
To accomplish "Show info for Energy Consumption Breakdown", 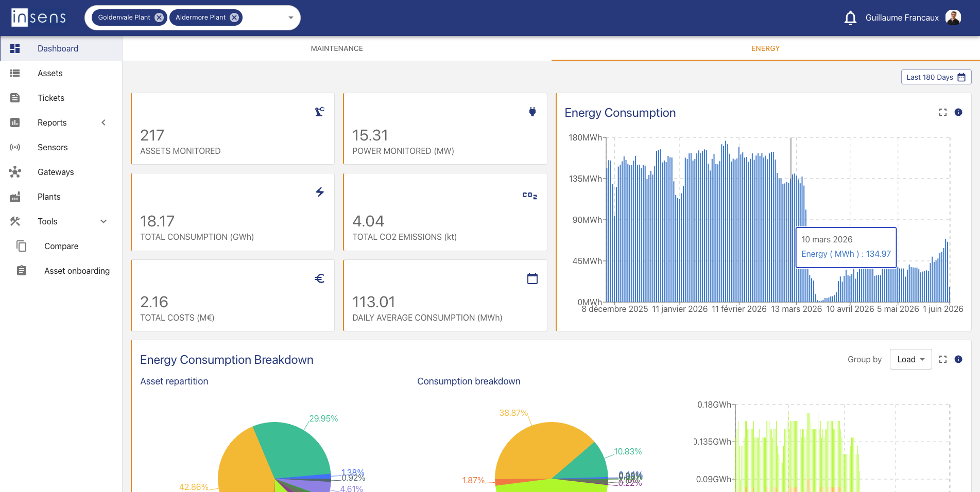I will (x=958, y=359).
